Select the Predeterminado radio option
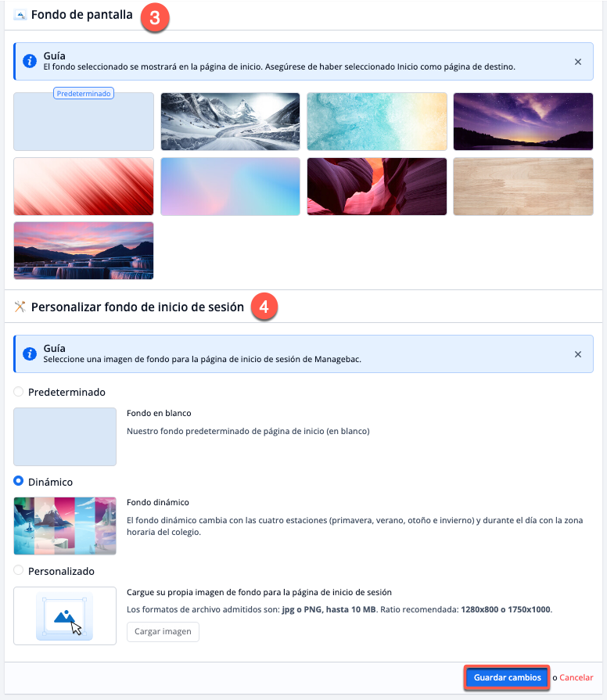This screenshot has width=607, height=700. (x=19, y=391)
